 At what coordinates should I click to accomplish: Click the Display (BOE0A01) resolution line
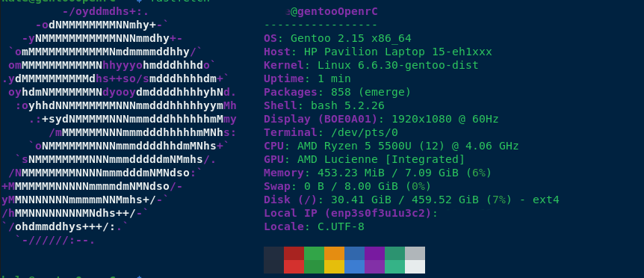381,119
